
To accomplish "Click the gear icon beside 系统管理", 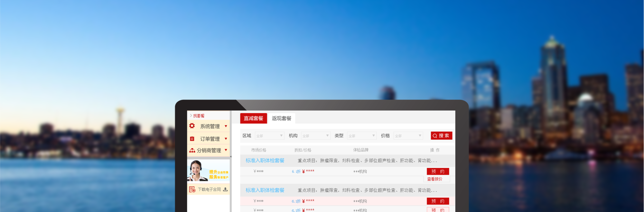I will [192, 126].
